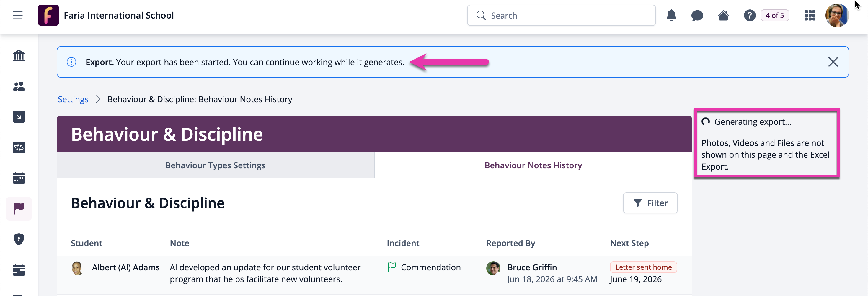This screenshot has height=296, width=868.
Task: Click the June 19, 2026 date
Action: 635,279
